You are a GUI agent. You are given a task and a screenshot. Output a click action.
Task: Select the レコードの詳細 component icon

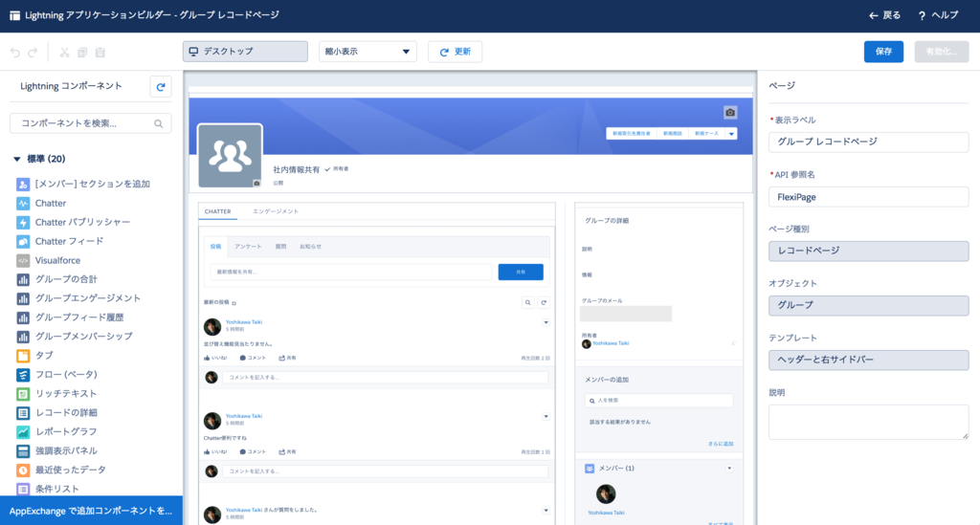[x=23, y=412]
